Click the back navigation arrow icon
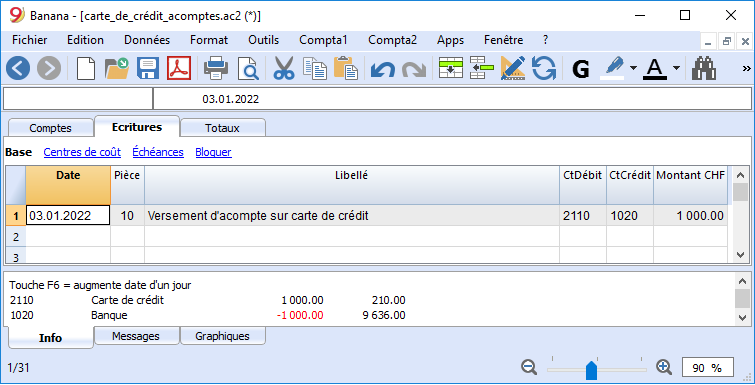This screenshot has height=385, width=755. click(18, 68)
